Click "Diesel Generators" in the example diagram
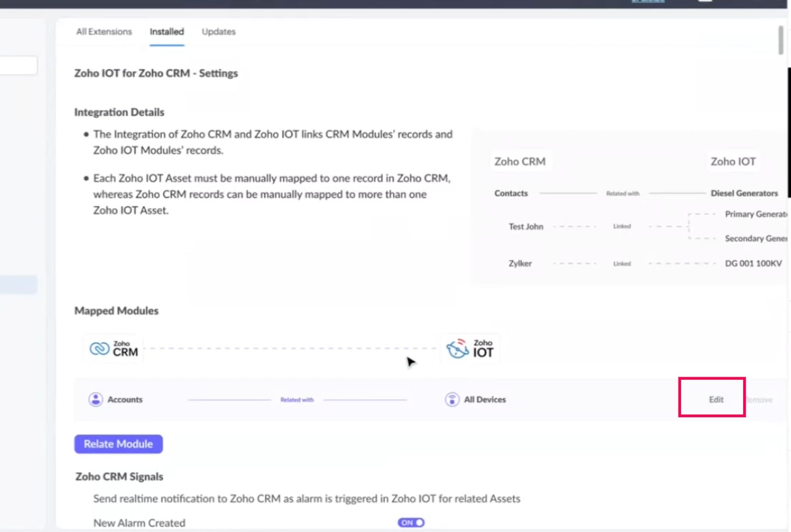 point(744,193)
